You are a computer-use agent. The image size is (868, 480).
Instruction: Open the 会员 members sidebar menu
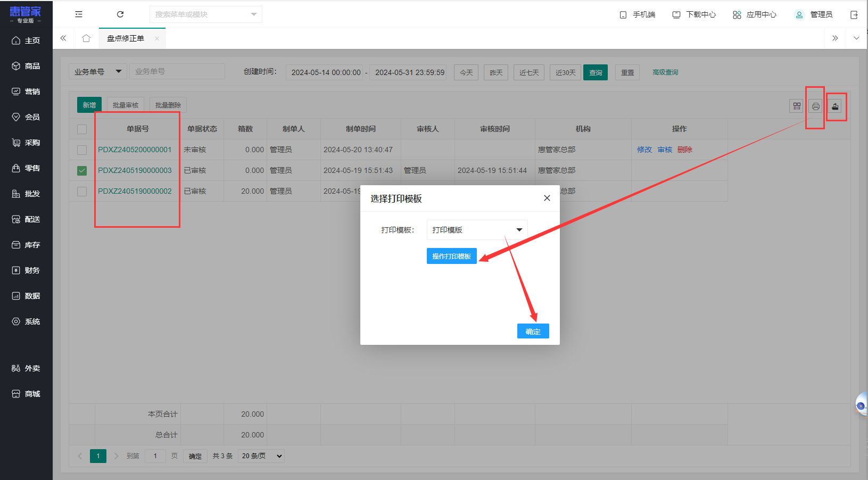pos(26,117)
